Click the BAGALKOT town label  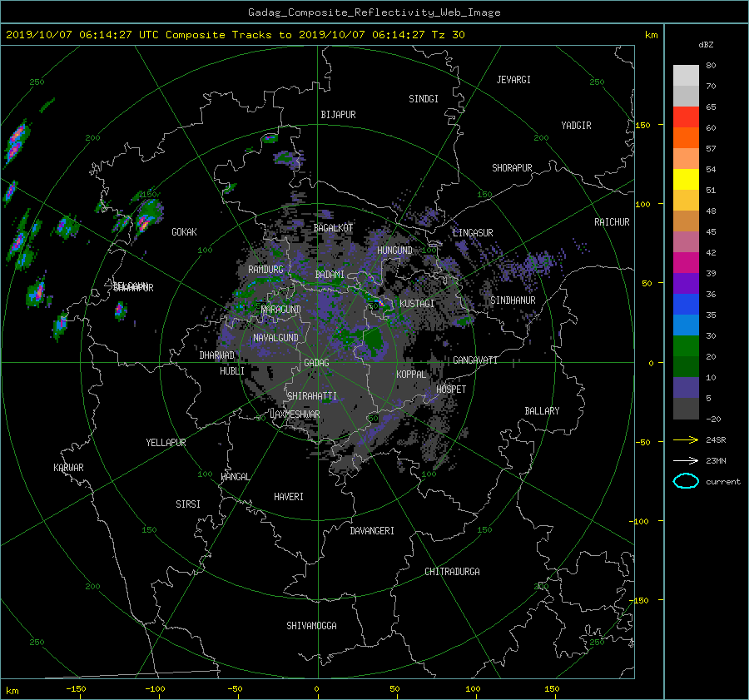(x=333, y=228)
